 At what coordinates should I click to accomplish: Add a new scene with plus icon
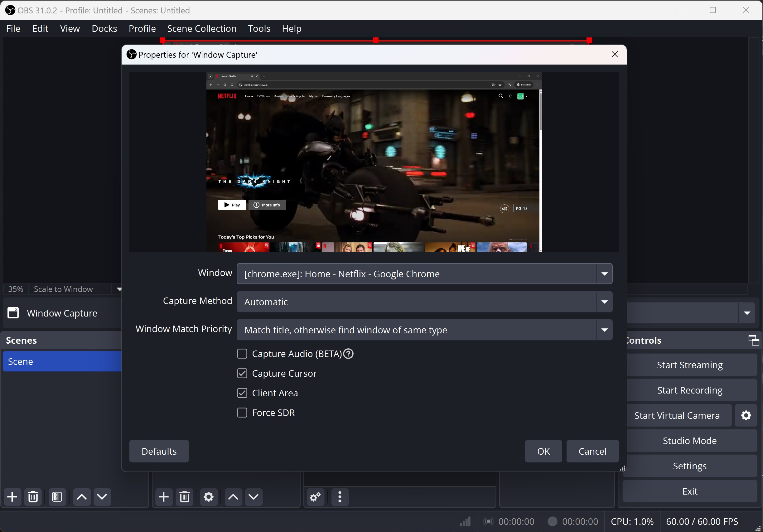pos(12,497)
